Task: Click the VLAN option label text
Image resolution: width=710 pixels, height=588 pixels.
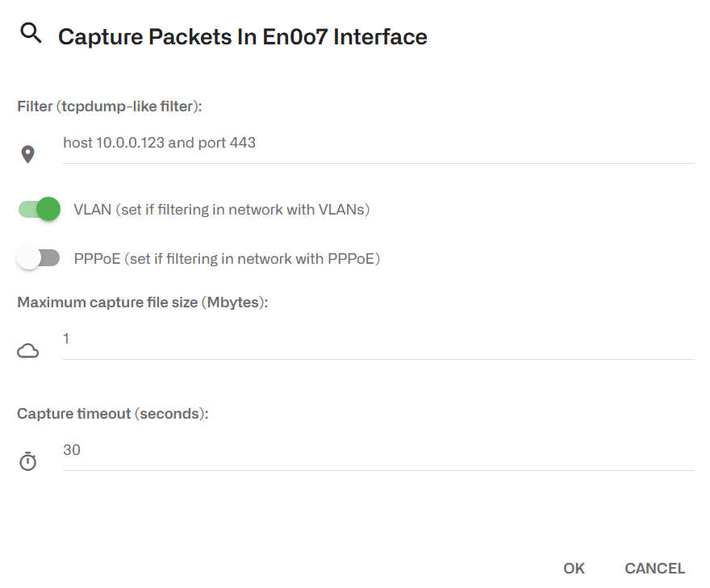Action: [x=221, y=210]
